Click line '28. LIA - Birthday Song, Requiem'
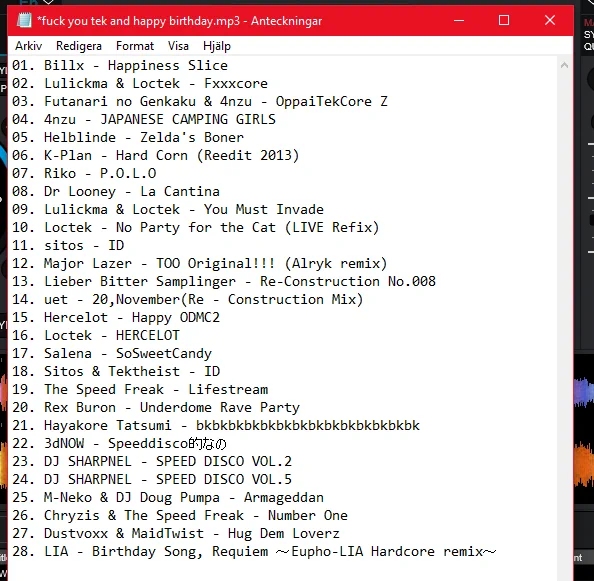This screenshot has width=594, height=581. (254, 551)
